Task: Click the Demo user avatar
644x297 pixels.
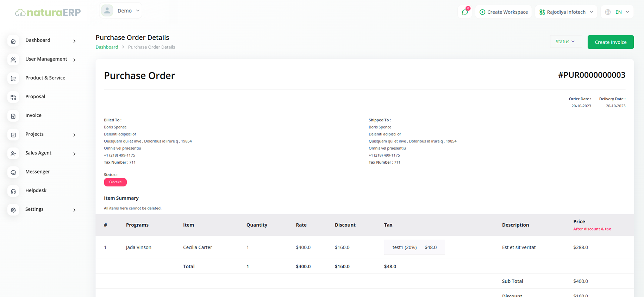Action: pos(107,11)
